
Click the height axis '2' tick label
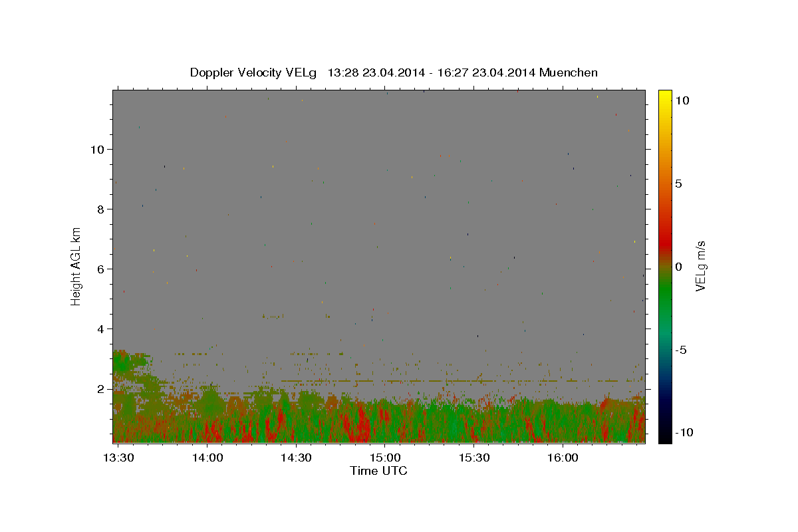[100, 388]
